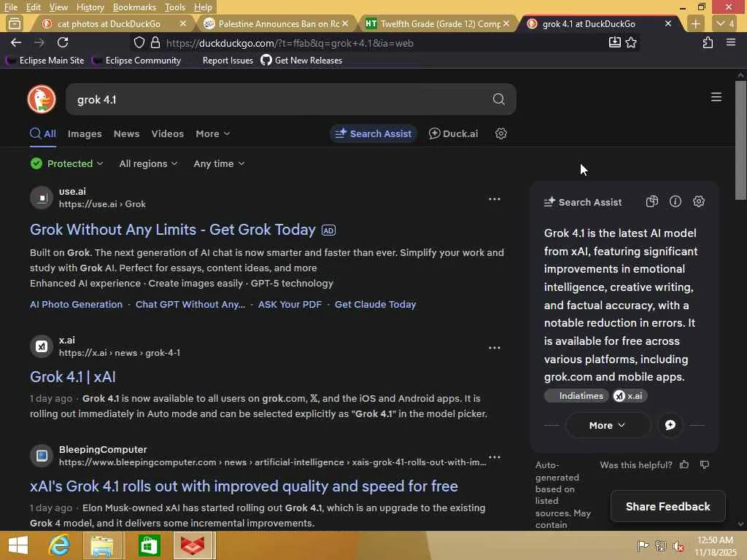The image size is (747, 560).
Task: Open Grok 4.1 | xAI result
Action: coord(72,377)
